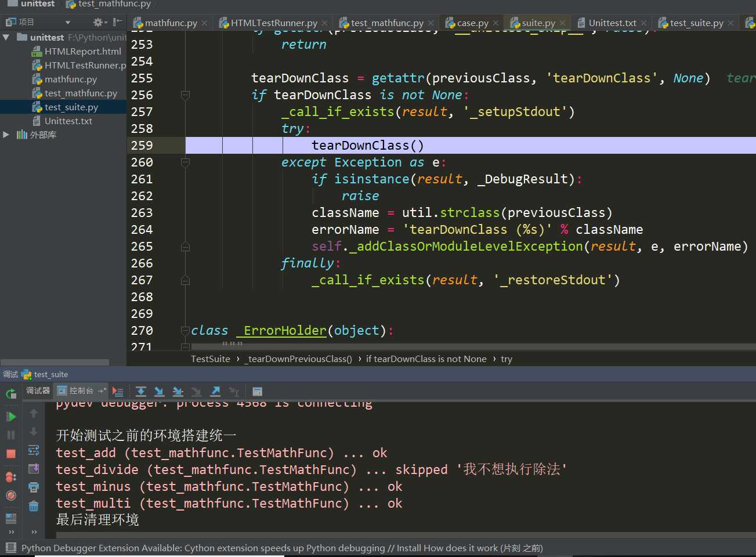Viewport: 756px width, 557px height.
Task: Close the HTMLTestRunner.py tab
Action: pos(324,23)
